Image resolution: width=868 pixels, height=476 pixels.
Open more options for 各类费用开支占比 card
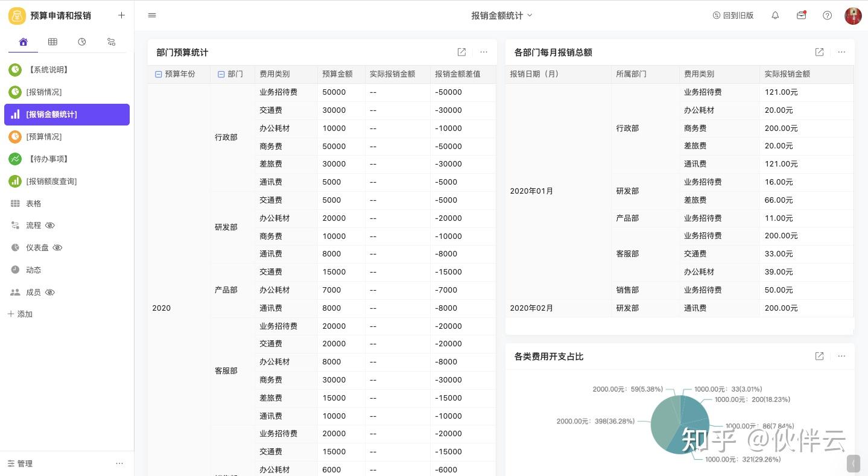(841, 357)
